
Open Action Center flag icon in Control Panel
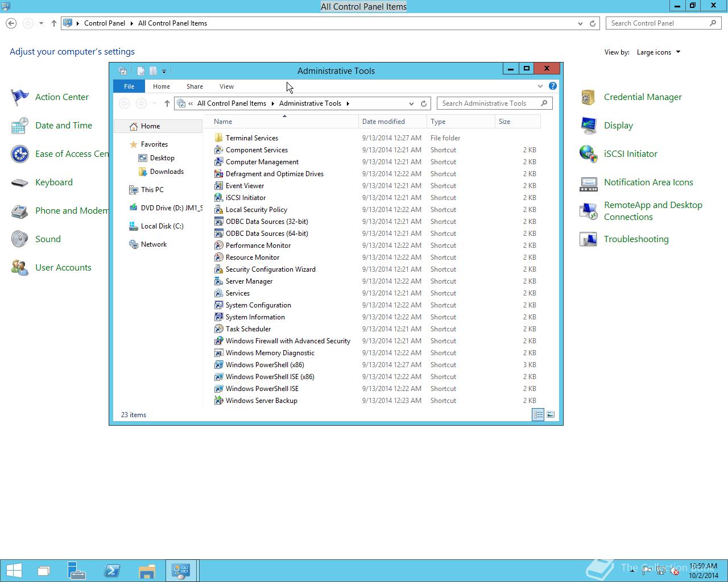20,97
